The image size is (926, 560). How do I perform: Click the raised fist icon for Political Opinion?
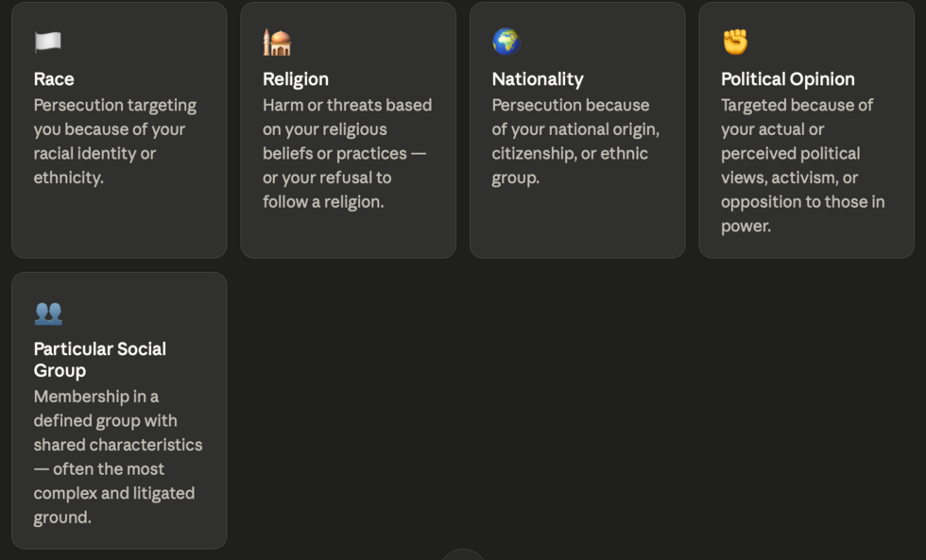[x=735, y=42]
